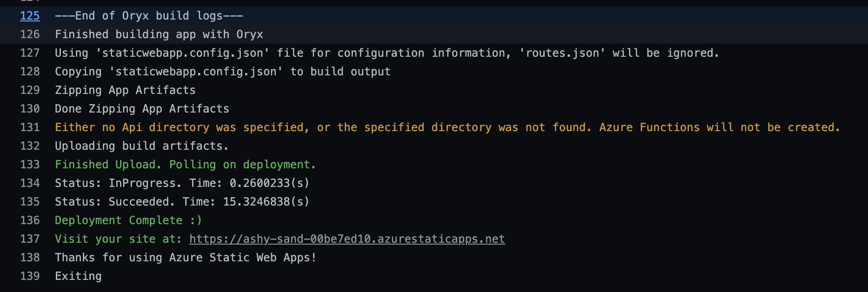Image resolution: width=868 pixels, height=292 pixels.
Task: Select line number 136
Action: coord(30,220)
